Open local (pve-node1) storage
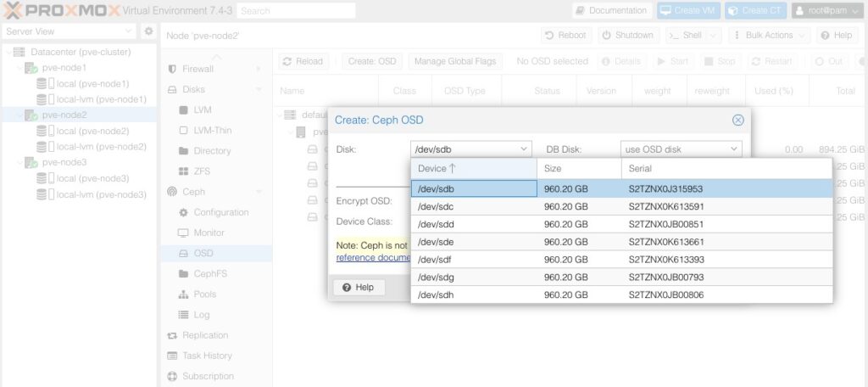The image size is (868, 387). point(92,84)
